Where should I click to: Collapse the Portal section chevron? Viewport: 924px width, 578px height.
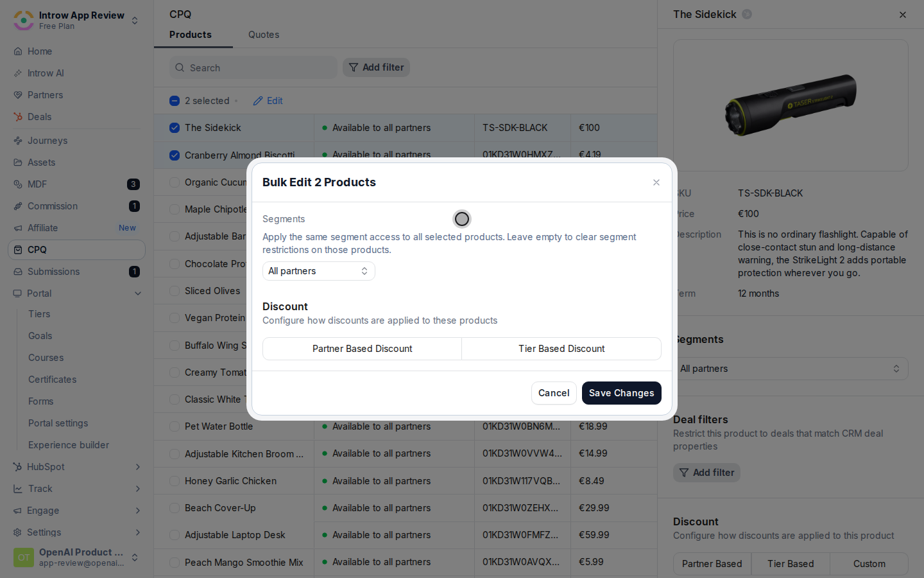point(138,293)
